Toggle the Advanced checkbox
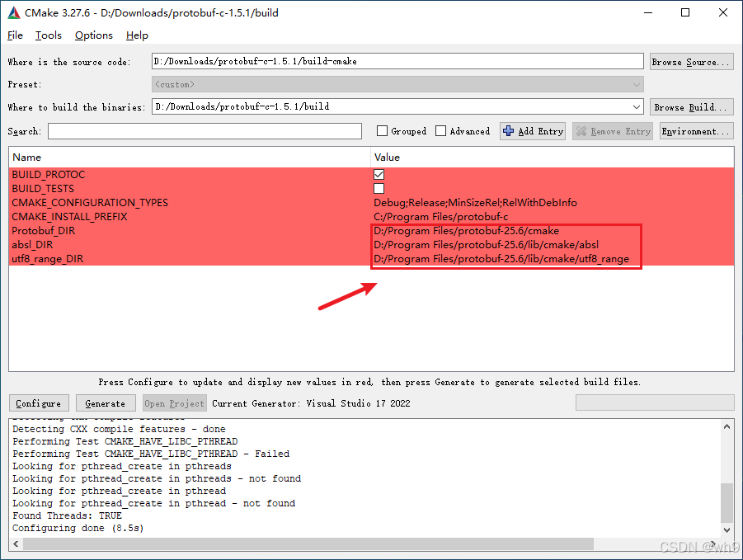The image size is (743, 560). pyautogui.click(x=440, y=130)
